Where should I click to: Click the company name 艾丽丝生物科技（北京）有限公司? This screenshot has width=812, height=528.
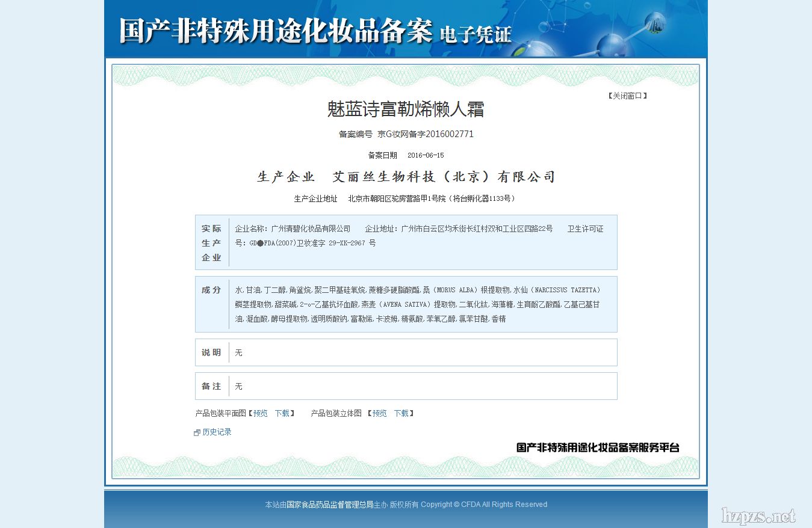444,177
